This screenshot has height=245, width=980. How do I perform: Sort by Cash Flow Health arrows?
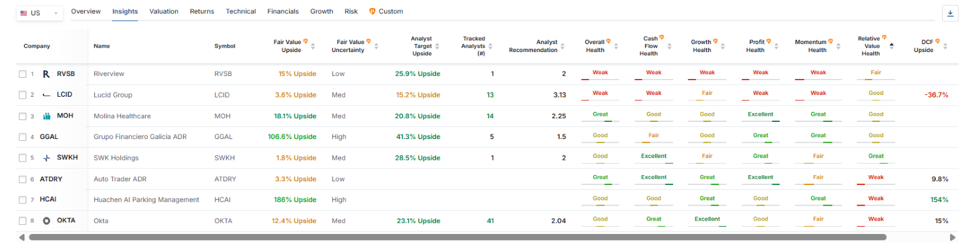[669, 46]
